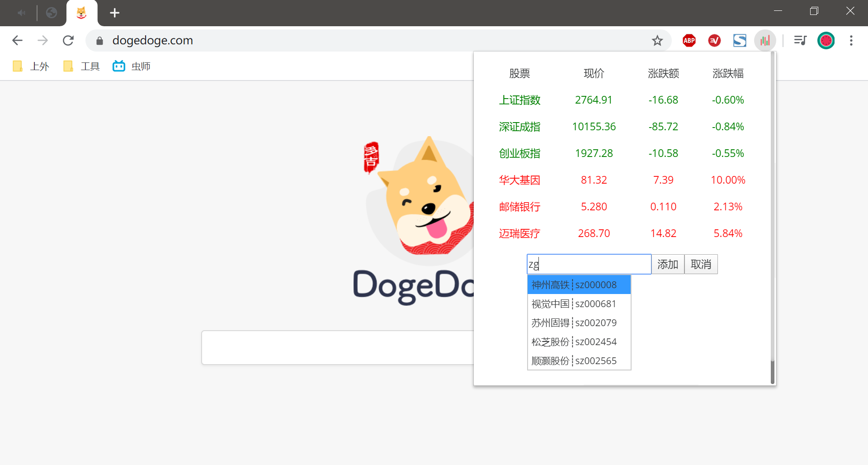Choose 视觉中国 sz000681 from suggestions
The image size is (868, 465).
(x=579, y=304)
